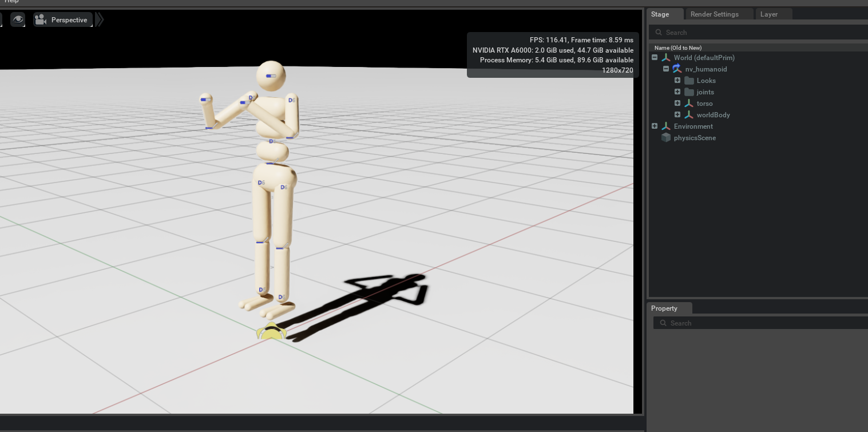The width and height of the screenshot is (868, 432).
Task: Click the Looks folder icon
Action: pos(690,80)
